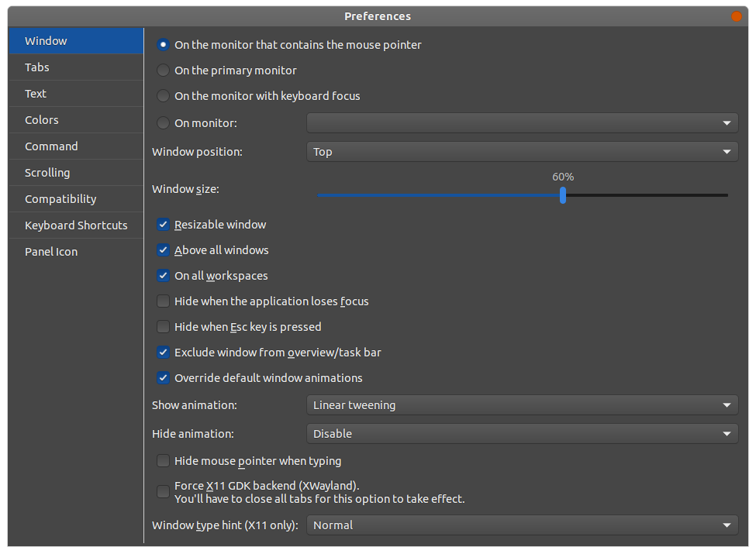Select 'On the monitor that contains the mouse pointer' radio
This screenshot has width=756, height=554.
(x=163, y=45)
